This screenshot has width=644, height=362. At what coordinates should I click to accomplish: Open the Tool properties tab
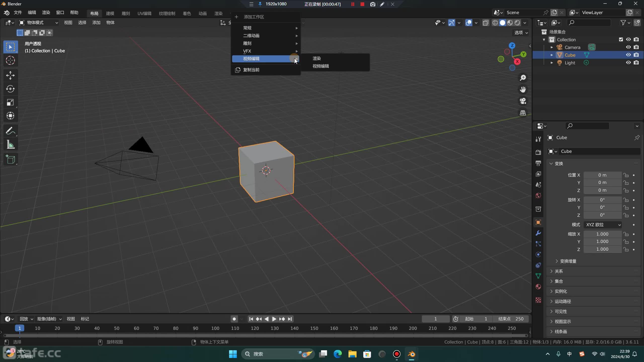[x=538, y=139]
